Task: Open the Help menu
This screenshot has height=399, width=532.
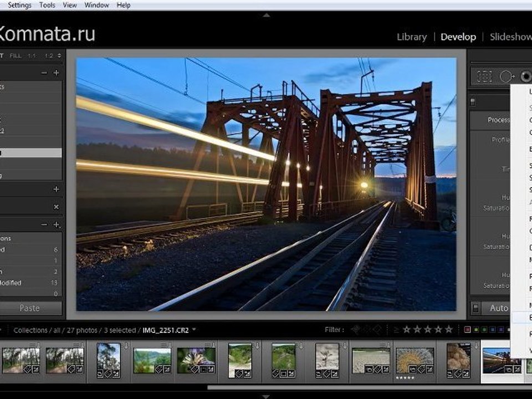Action: click(x=124, y=5)
